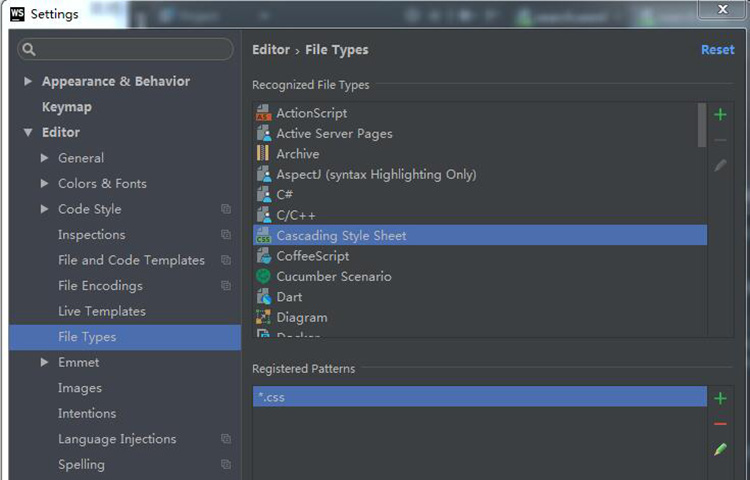Image resolution: width=750 pixels, height=480 pixels.
Task: Select the *.css registered pattern
Action: 480,397
